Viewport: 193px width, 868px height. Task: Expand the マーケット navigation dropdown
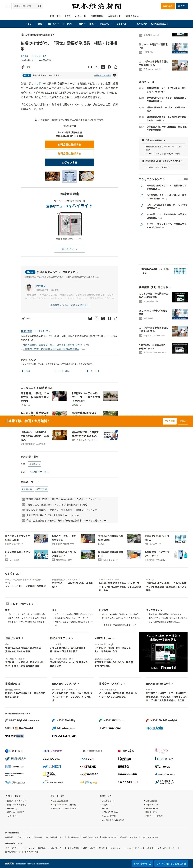[x=69, y=24]
